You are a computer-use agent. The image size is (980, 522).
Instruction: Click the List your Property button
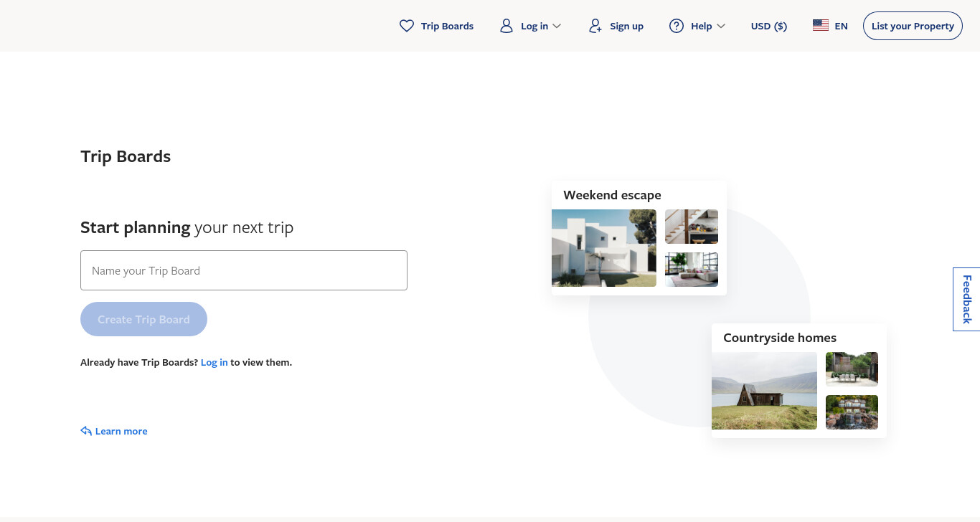[x=913, y=26]
